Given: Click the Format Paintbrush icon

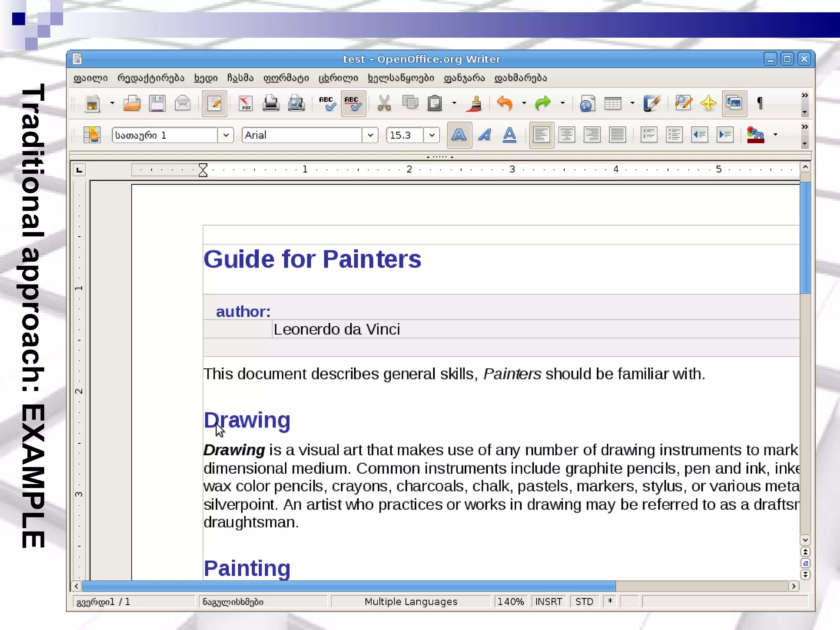Looking at the screenshot, I should pyautogui.click(x=475, y=103).
